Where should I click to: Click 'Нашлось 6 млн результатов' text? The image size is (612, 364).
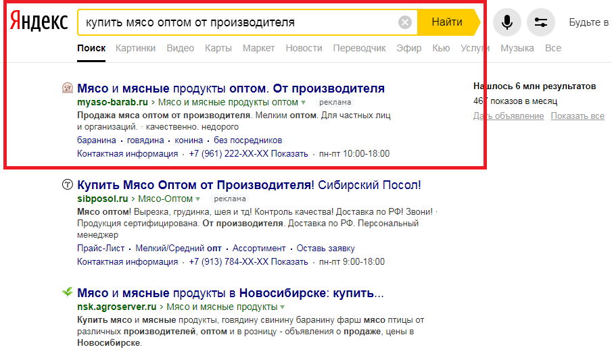(x=534, y=86)
